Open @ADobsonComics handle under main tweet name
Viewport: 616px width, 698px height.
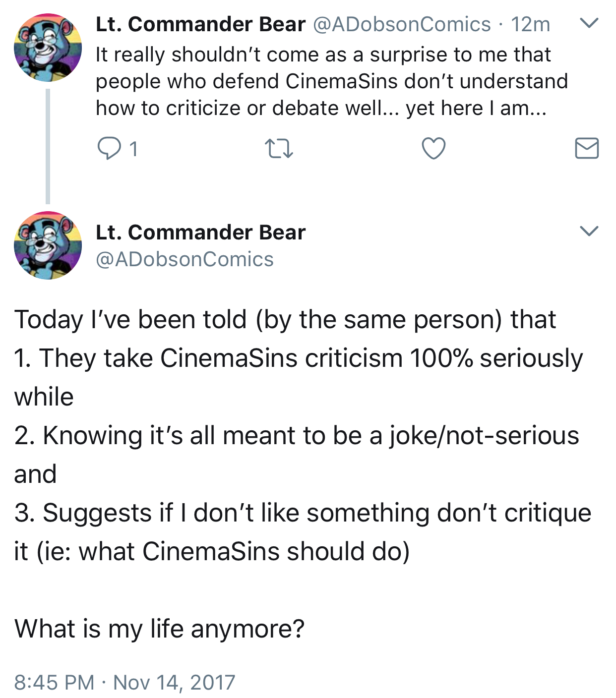click(x=185, y=259)
